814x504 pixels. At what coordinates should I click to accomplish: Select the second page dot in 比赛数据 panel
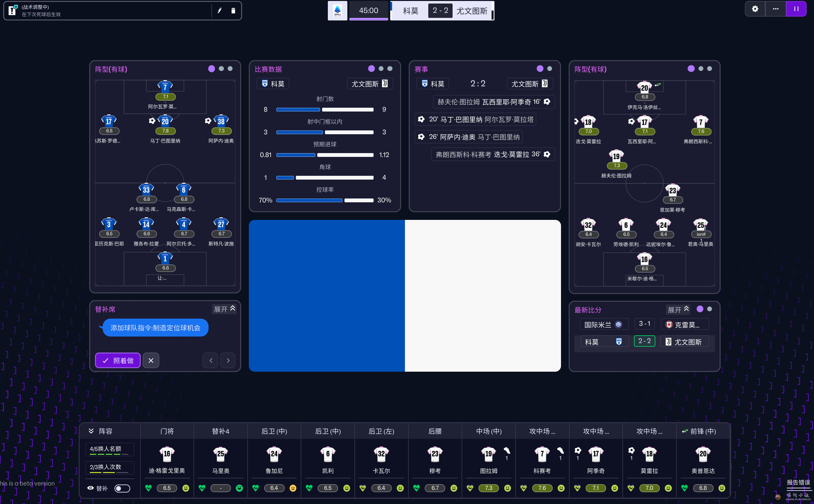[x=381, y=69]
